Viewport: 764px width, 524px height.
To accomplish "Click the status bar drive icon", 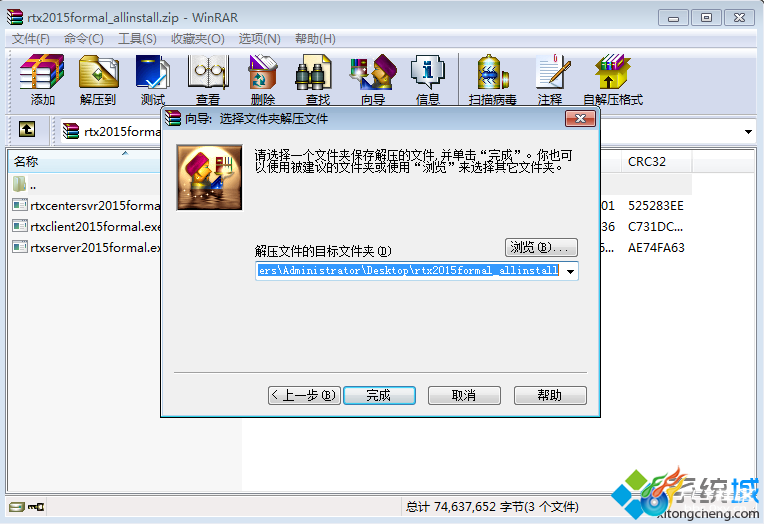I will pos(17,507).
